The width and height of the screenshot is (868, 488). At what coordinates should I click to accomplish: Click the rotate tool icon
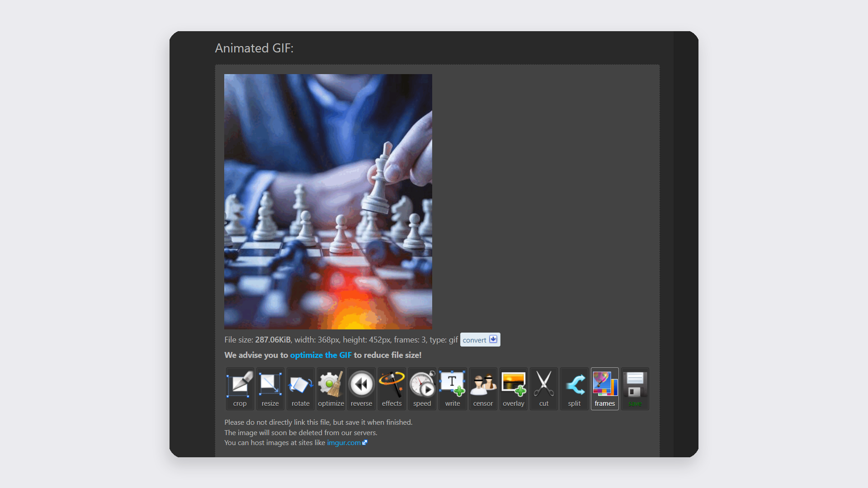pos(301,388)
